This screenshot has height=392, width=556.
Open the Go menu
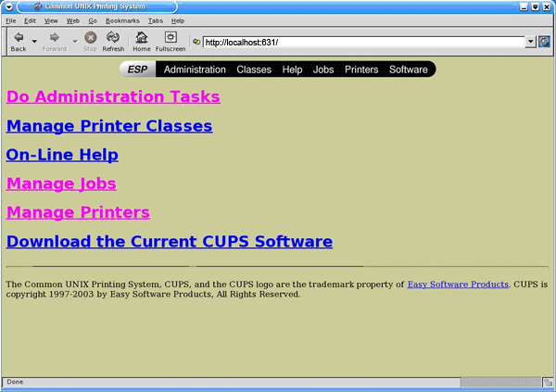(x=93, y=19)
